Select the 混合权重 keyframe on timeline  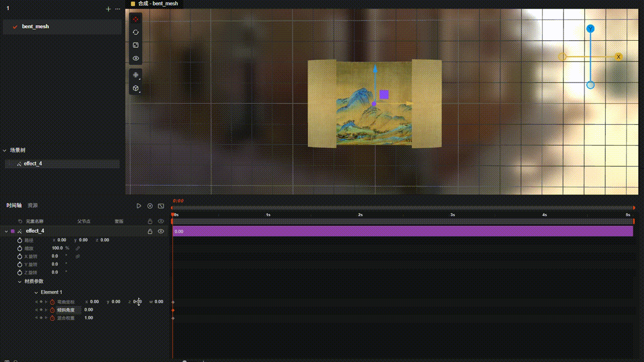(173, 318)
